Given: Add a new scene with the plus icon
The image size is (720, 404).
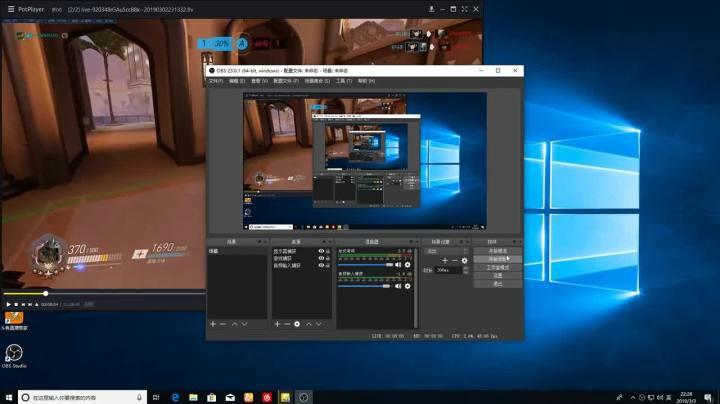Looking at the screenshot, I should tap(213, 324).
